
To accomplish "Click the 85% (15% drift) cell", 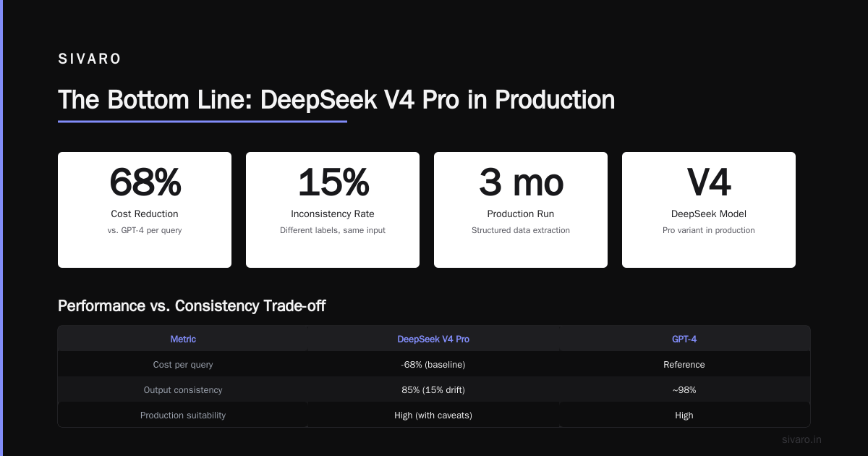I will click(x=433, y=390).
